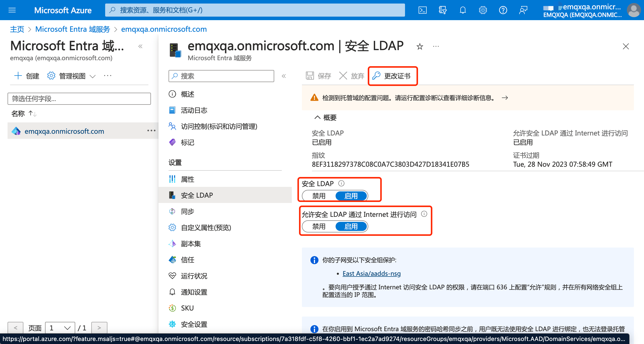This screenshot has height=344, width=644.
Task: Enable 安全 LDAP via 启用 toggle
Action: pos(351,196)
